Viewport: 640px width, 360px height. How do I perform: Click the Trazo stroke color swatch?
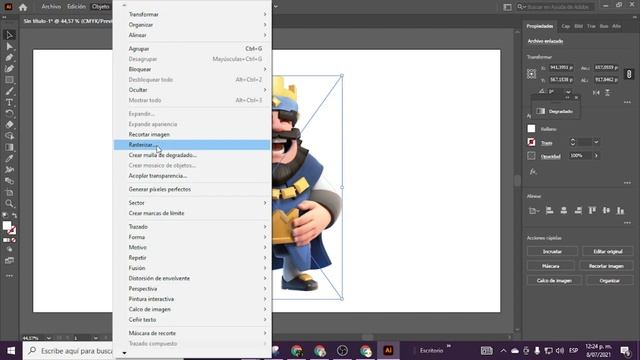pos(531,142)
